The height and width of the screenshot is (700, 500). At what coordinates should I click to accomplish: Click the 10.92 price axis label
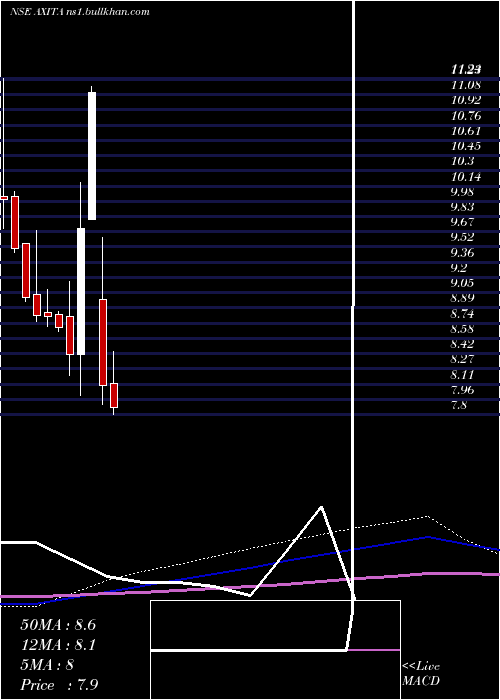tap(466, 100)
